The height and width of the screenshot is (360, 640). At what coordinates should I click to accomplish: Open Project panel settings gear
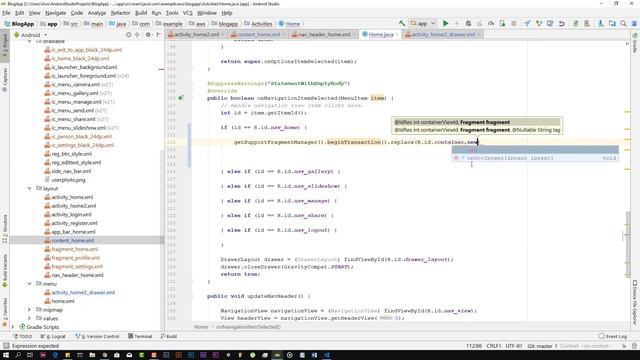coord(148,35)
